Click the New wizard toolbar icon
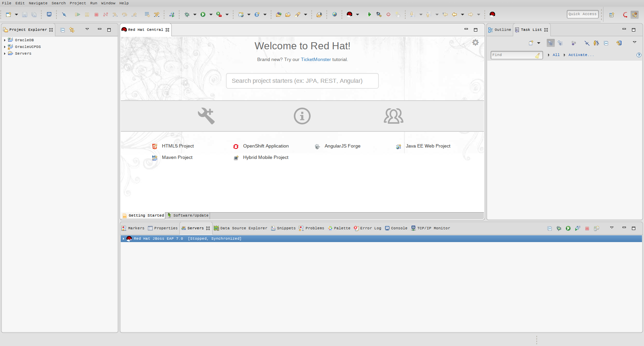The width and height of the screenshot is (644, 346). coord(8,14)
